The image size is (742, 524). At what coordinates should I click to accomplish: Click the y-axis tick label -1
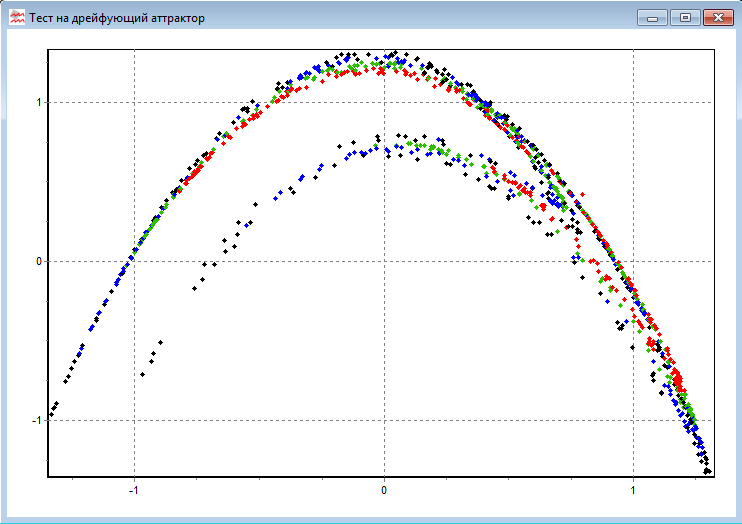(36, 421)
